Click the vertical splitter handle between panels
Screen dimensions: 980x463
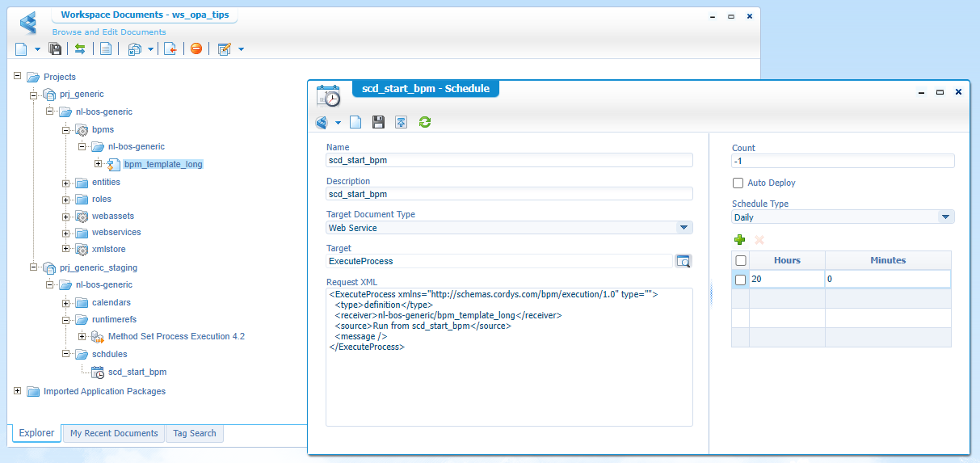709,295
